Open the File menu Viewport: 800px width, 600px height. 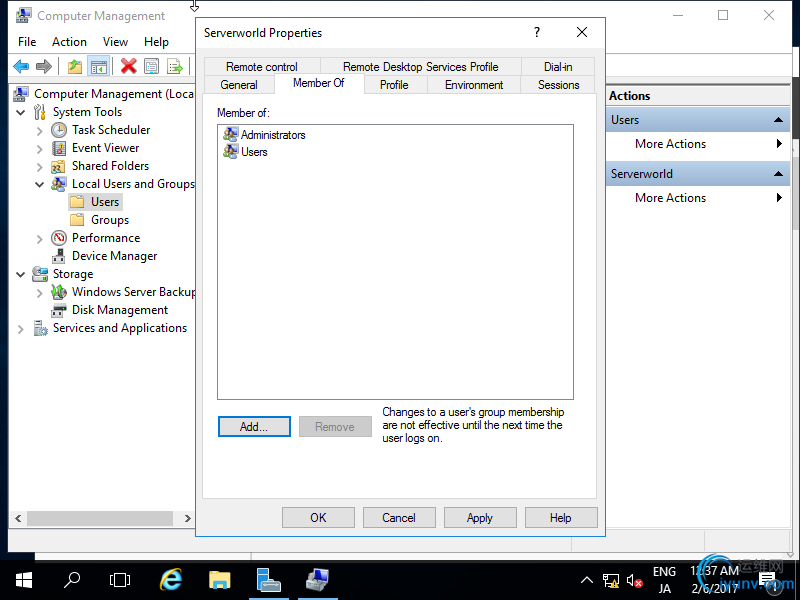click(x=27, y=42)
